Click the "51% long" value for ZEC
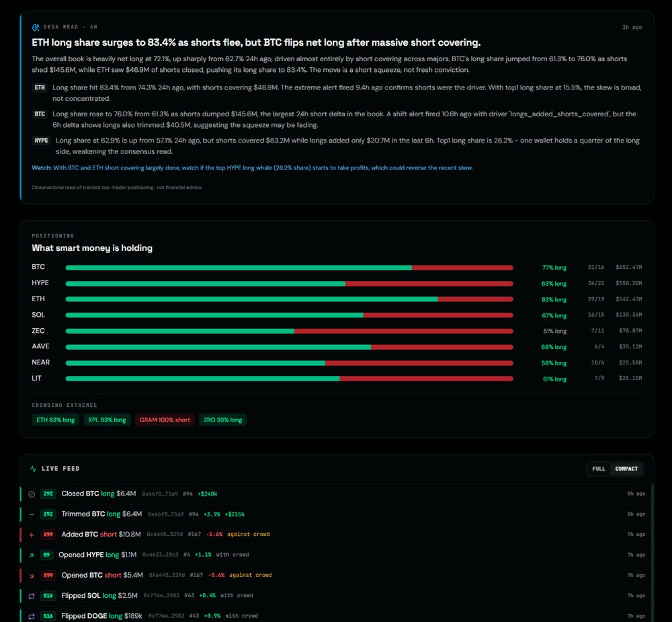The width and height of the screenshot is (672, 622). coord(554,331)
